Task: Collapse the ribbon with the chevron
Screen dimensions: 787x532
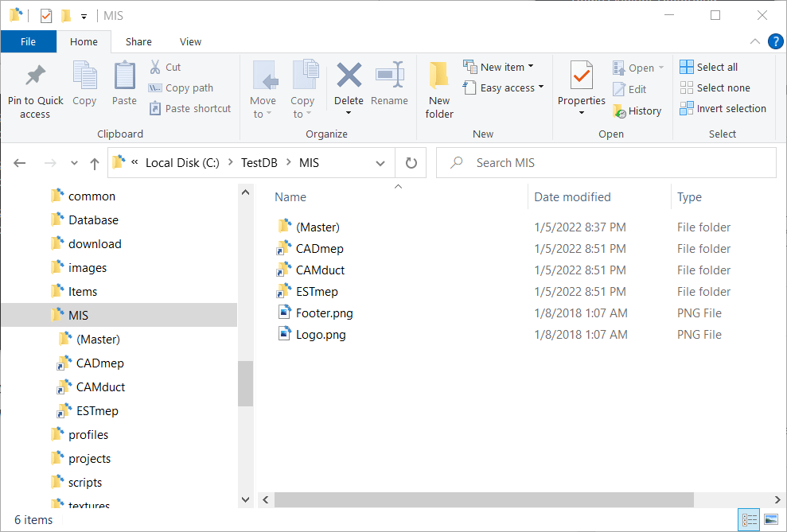Action: [755, 41]
